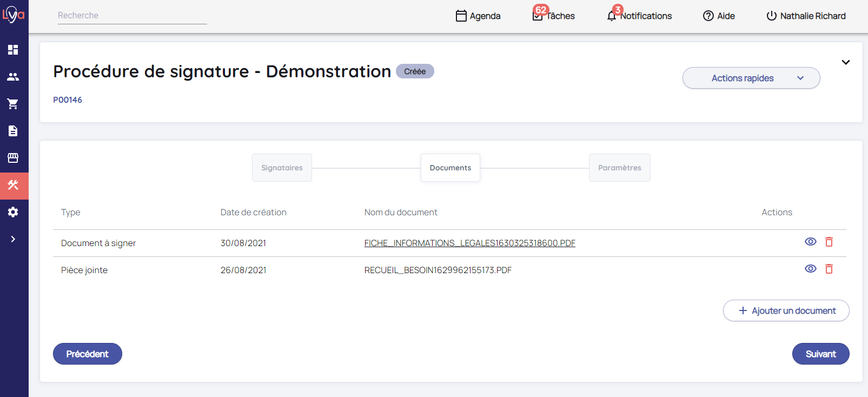Viewport: 868px width, 397px height.
Task: Delete the FICHE_INFORMATIONS_LEGALES document
Action: pos(829,242)
